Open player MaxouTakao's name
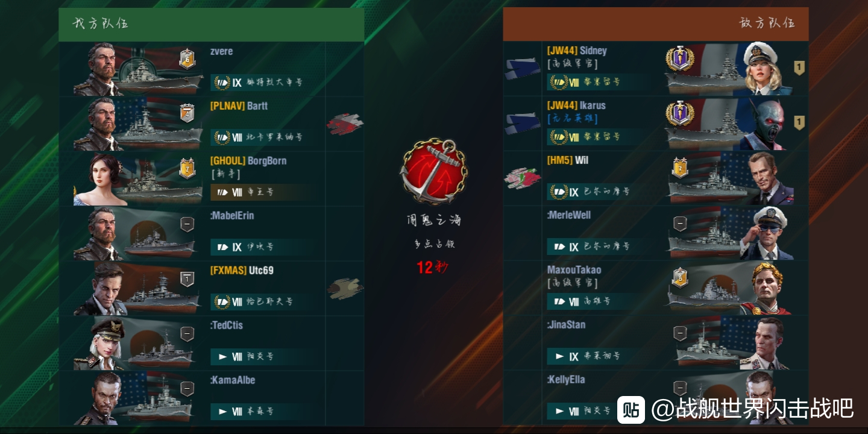This screenshot has height=434, width=868. coord(574,270)
